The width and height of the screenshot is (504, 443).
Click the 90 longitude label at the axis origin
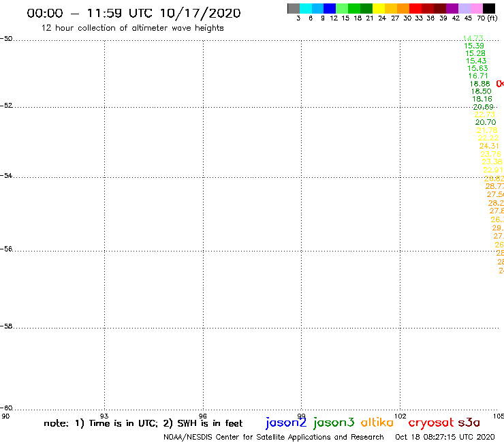(x=5, y=416)
